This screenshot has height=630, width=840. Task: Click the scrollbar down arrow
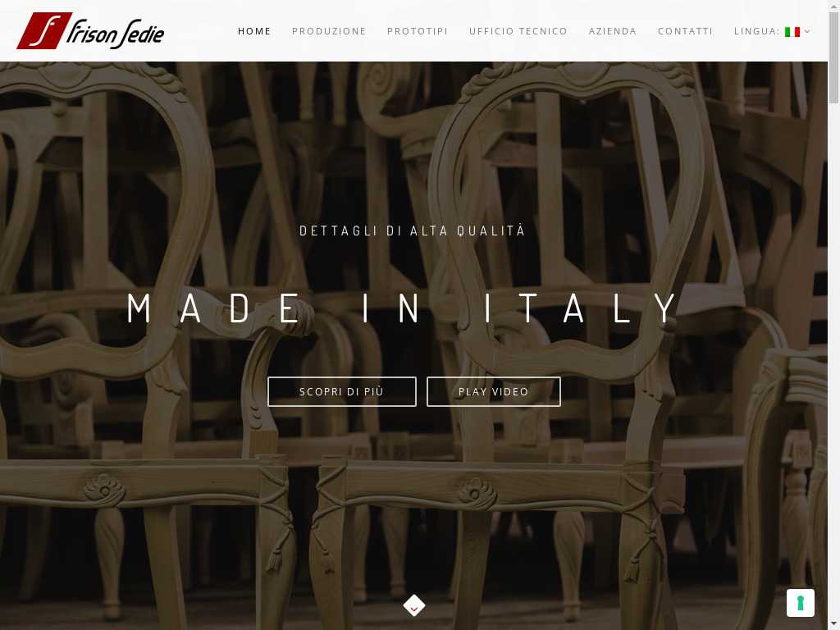point(833,625)
